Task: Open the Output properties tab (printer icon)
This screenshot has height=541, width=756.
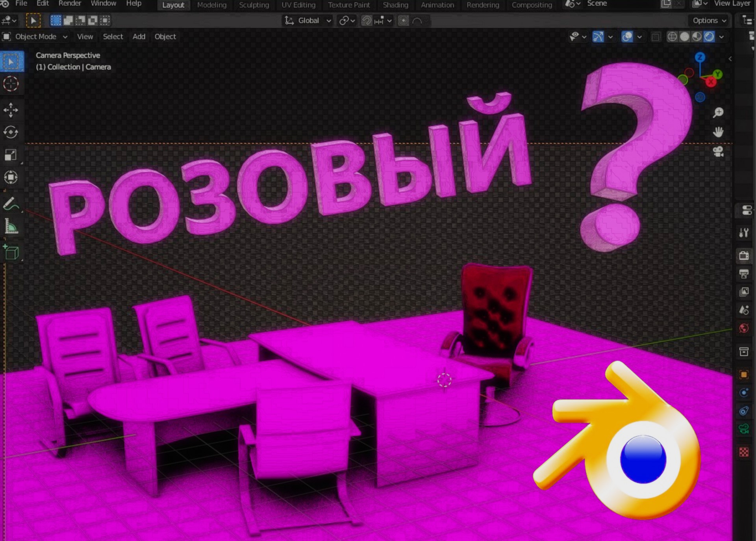Action: coord(744,274)
